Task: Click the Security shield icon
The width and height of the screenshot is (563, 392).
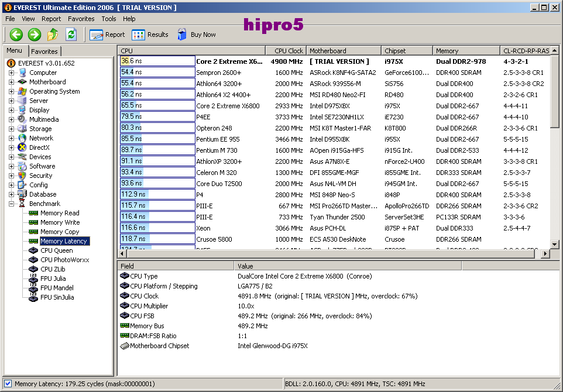Action: (22, 175)
